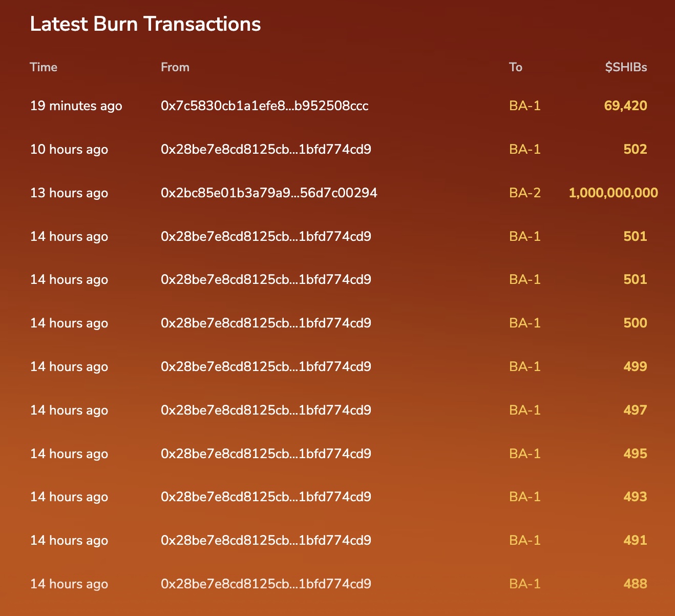Click the 502 SHIB amount
Image resolution: width=675 pixels, height=616 pixels.
pos(636,150)
